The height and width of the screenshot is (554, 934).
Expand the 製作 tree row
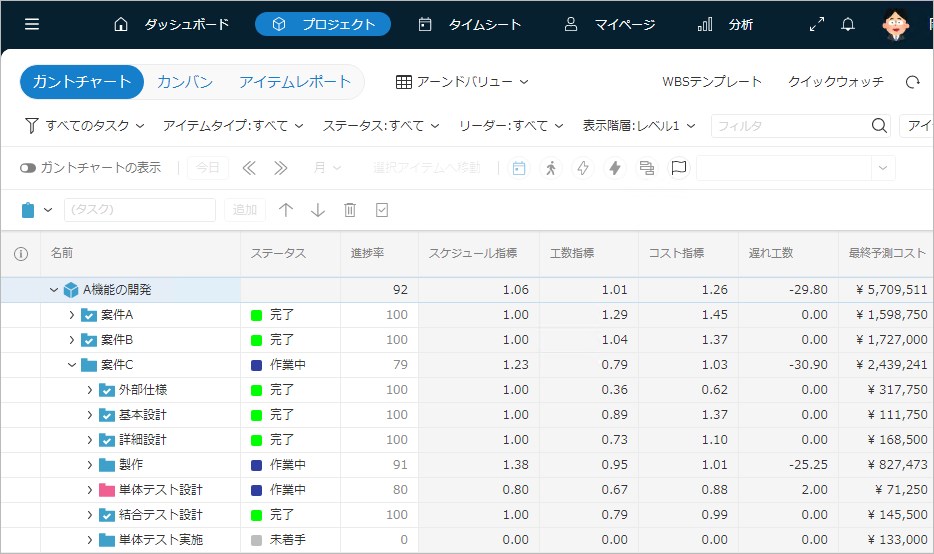pos(89,465)
